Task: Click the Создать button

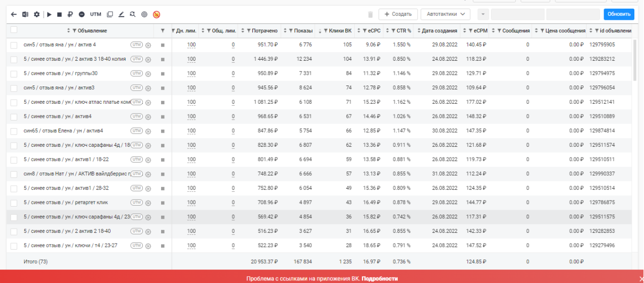Action: [398, 14]
